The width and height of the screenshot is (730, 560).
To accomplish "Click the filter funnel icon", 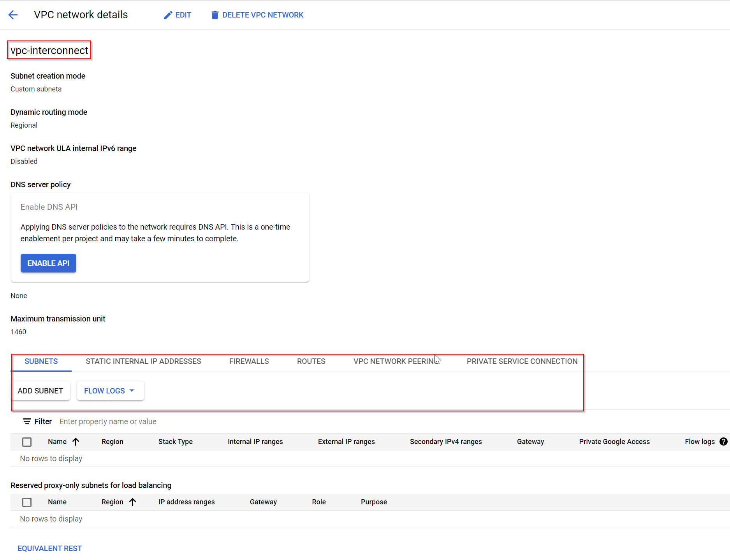I will [26, 421].
